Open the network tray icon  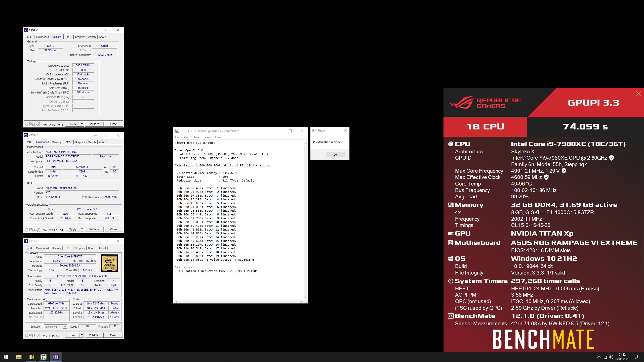coord(605,357)
